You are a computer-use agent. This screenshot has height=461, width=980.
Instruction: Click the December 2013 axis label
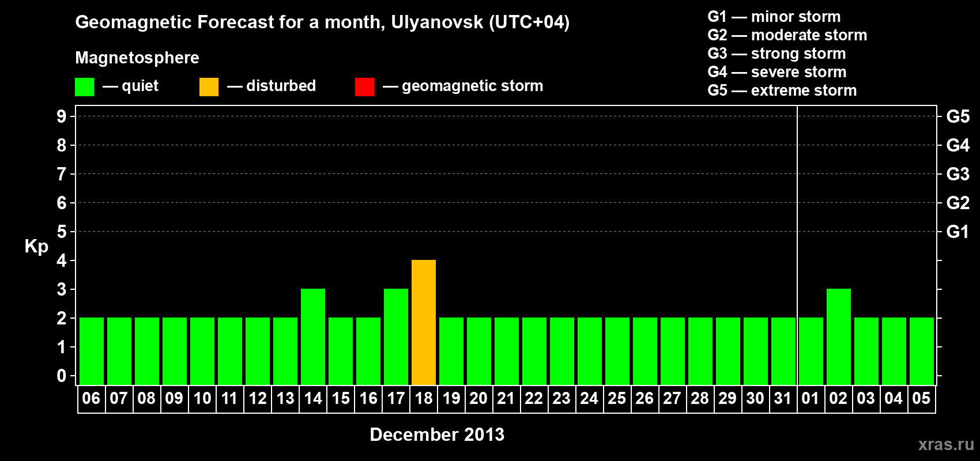(x=437, y=434)
